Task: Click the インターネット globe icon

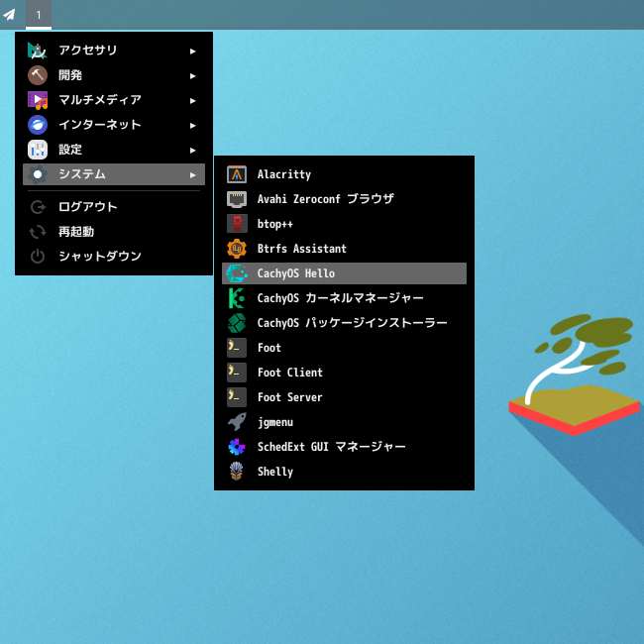Action: (x=38, y=125)
